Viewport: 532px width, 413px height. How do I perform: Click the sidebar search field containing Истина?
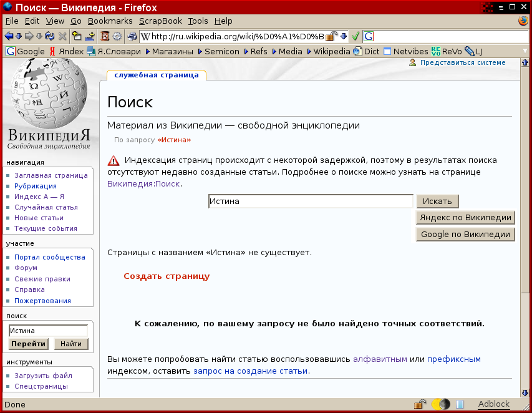coord(47,331)
